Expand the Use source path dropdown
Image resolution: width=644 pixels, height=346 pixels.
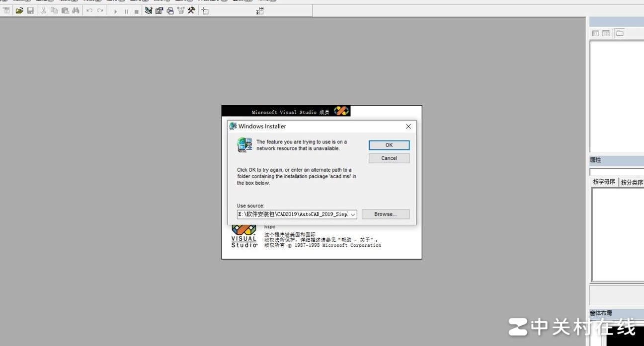[x=353, y=214]
